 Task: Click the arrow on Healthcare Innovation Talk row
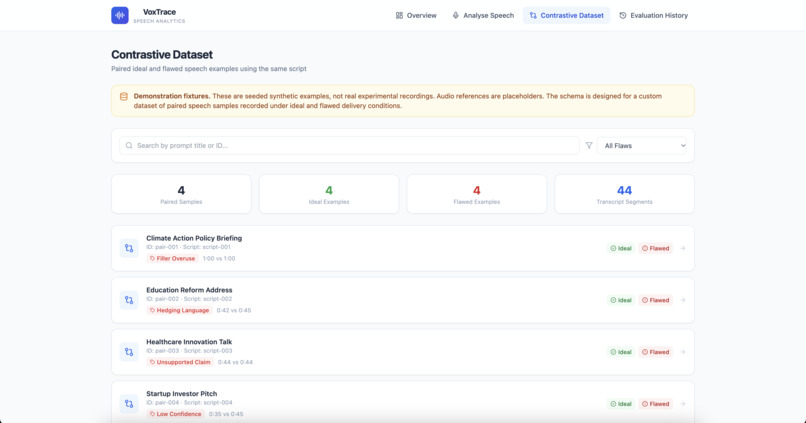683,352
